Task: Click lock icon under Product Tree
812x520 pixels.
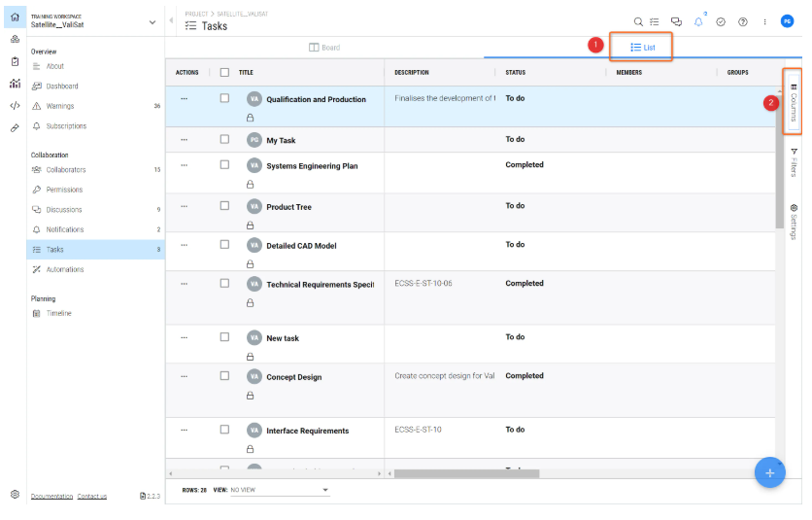Action: point(251,225)
